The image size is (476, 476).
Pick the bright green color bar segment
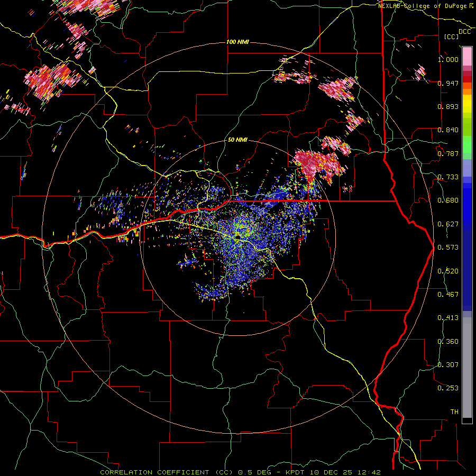467,144
